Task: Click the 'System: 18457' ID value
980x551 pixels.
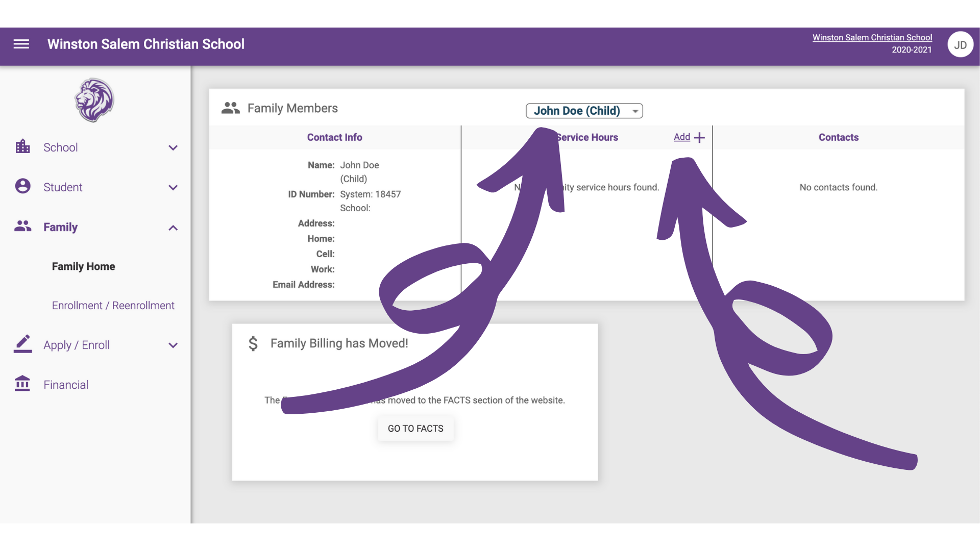Action: click(370, 194)
